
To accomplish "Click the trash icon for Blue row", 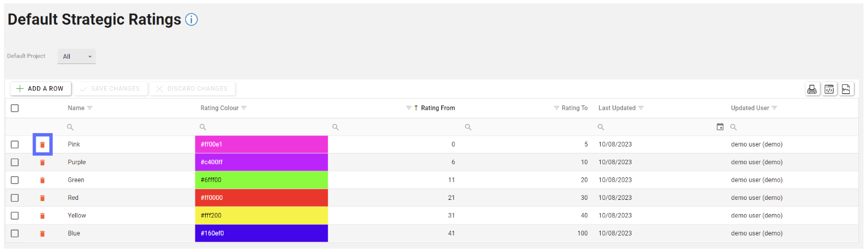I will point(42,233).
